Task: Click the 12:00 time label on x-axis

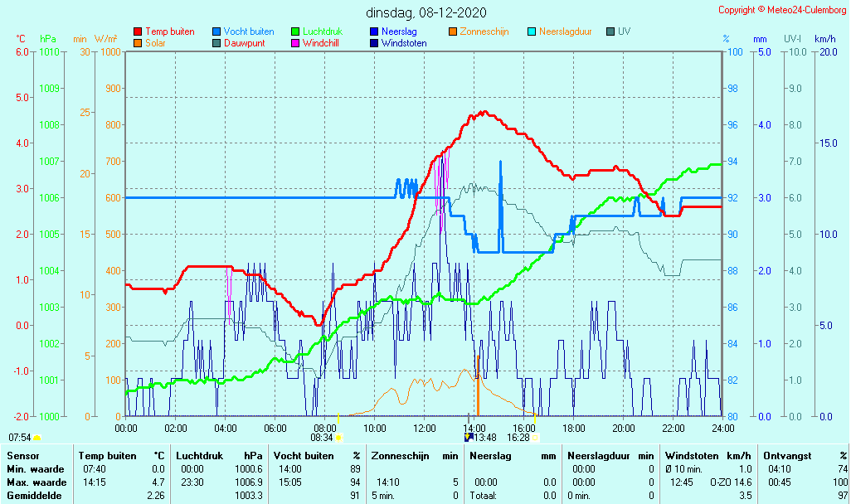Action: (x=424, y=428)
